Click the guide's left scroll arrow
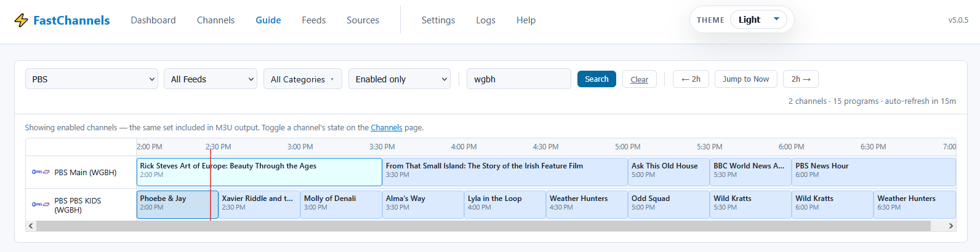Screen dimensions: 980x252 coord(31,226)
